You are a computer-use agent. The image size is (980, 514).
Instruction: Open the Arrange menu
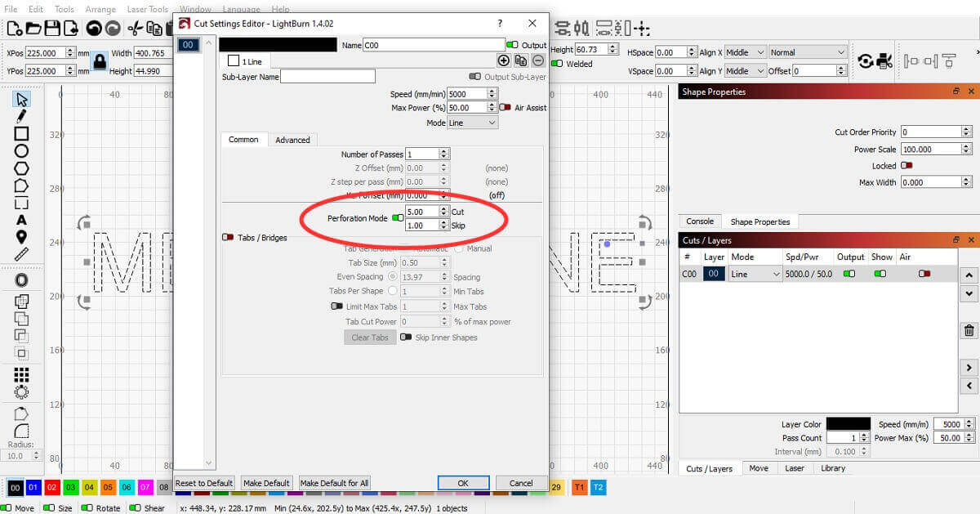coord(100,9)
